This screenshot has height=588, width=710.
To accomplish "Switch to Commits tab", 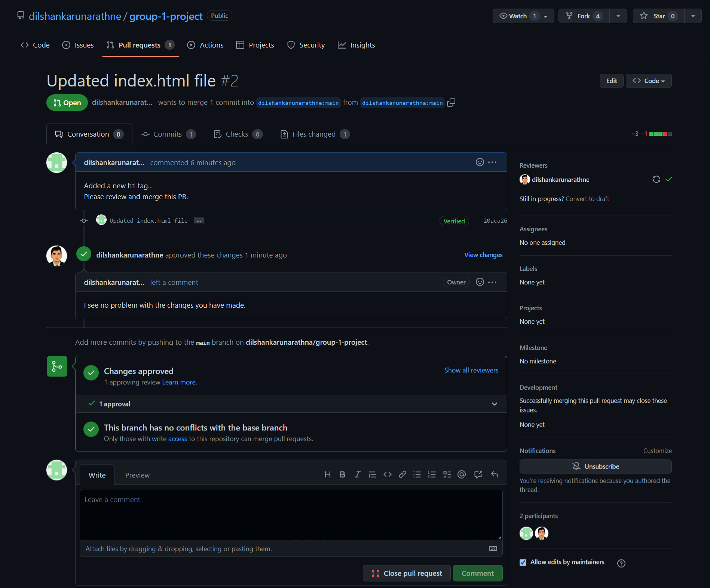I will click(x=168, y=134).
